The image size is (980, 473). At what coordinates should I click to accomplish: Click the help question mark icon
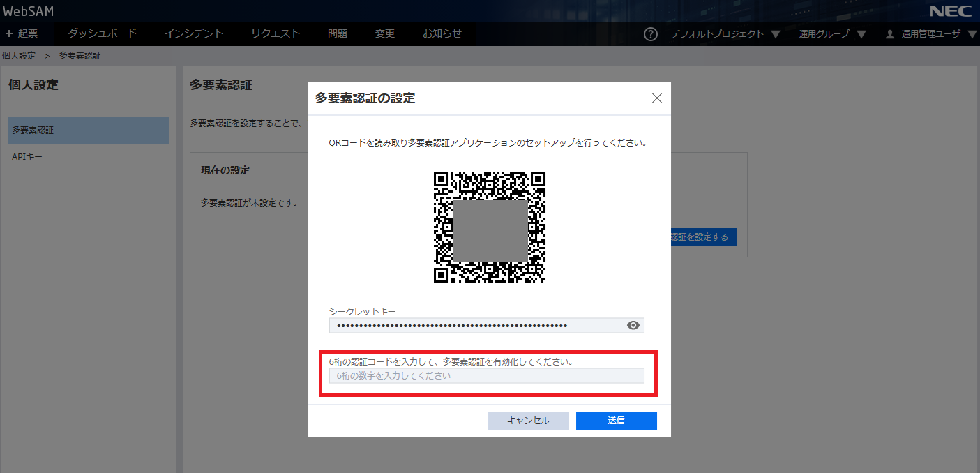[651, 34]
